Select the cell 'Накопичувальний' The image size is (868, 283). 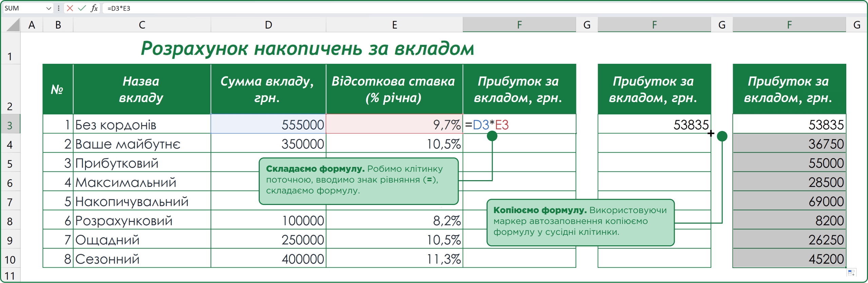point(142,201)
